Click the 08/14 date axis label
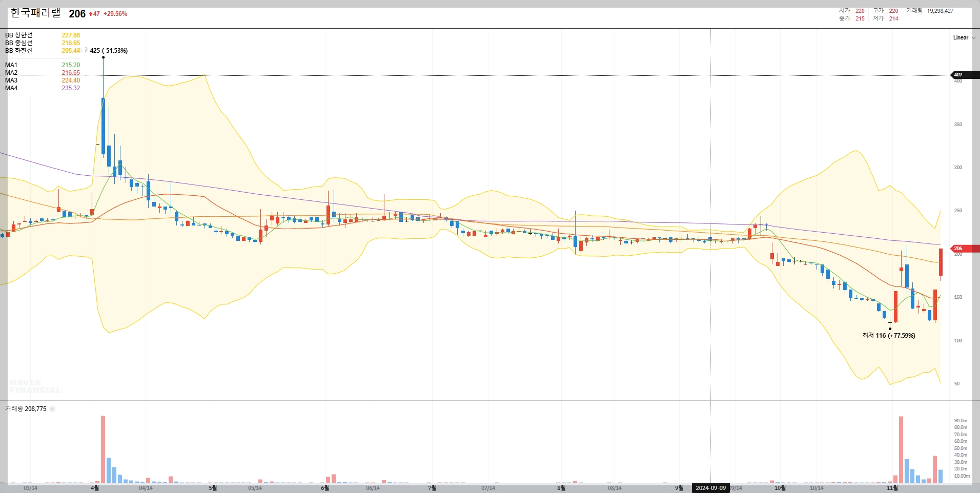Viewport: 980px width, 493px height. click(615, 488)
